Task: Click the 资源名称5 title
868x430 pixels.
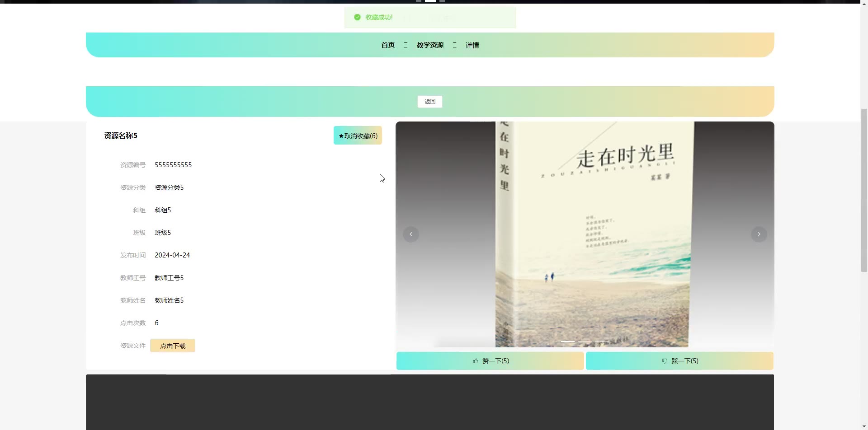Action: 121,136
